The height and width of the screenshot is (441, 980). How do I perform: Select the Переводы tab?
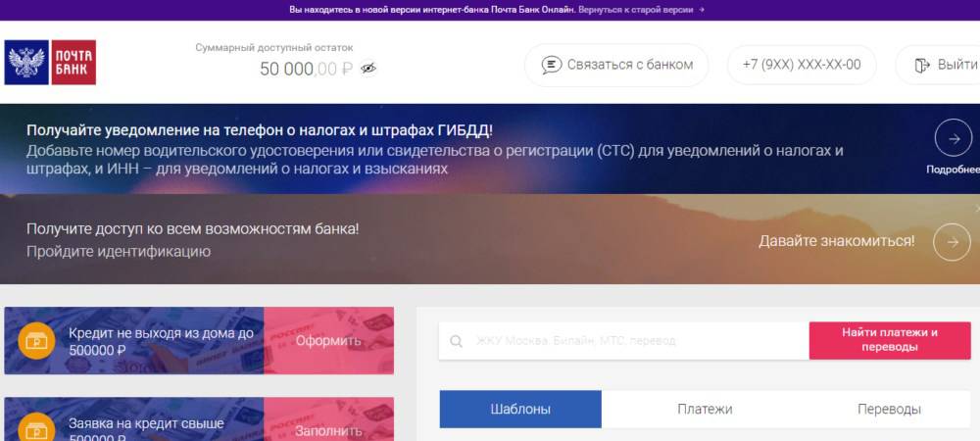(x=890, y=410)
